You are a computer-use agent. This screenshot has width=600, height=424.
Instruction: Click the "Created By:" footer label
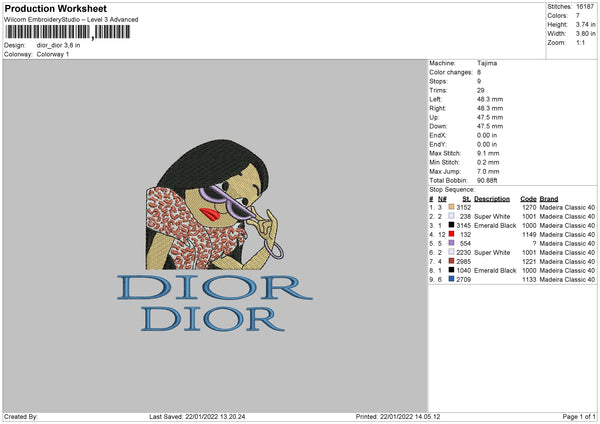coord(21,417)
